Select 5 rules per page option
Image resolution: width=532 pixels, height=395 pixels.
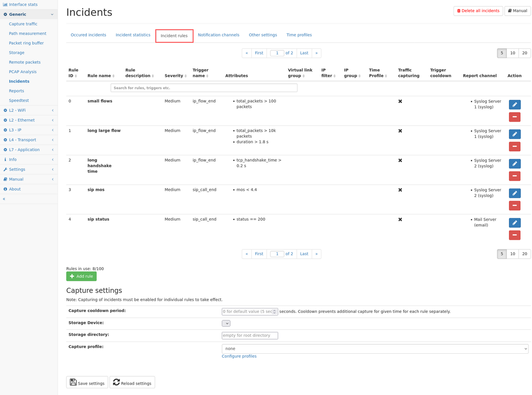click(x=501, y=53)
